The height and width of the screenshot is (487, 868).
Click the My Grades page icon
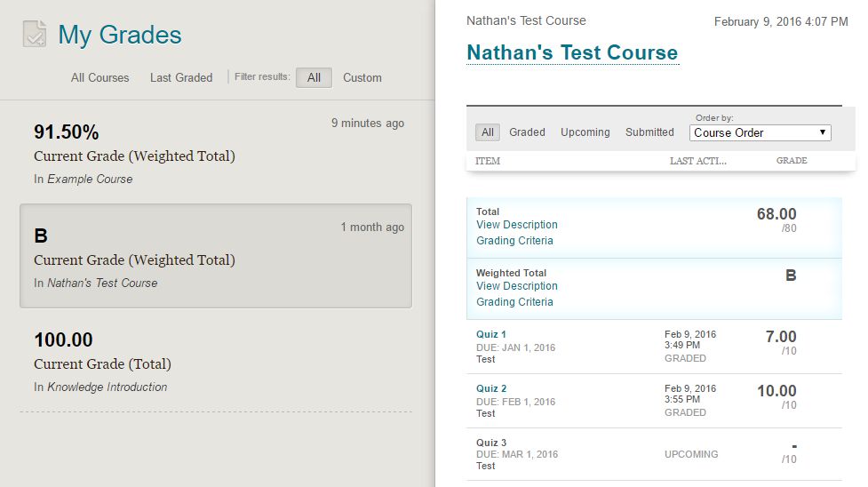pos(34,35)
